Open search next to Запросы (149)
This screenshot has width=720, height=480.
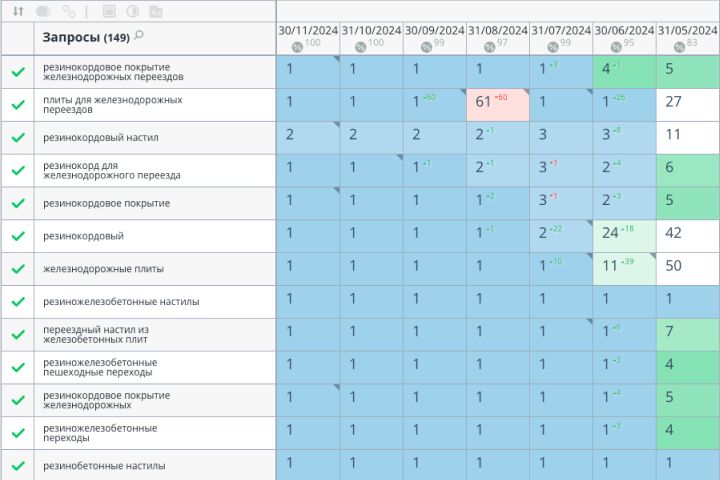(139, 35)
